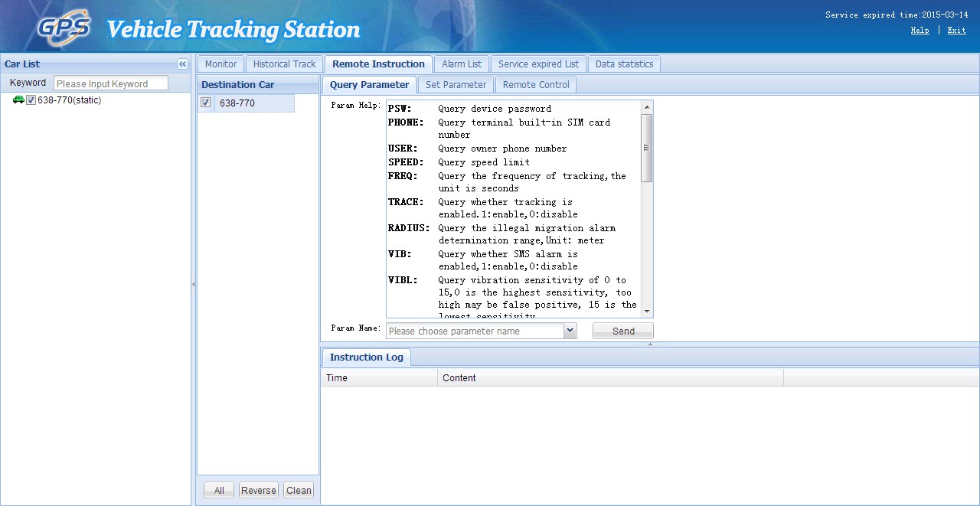Viewport: 980px width, 506px height.
Task: Sort by the Time column header
Action: pos(379,377)
